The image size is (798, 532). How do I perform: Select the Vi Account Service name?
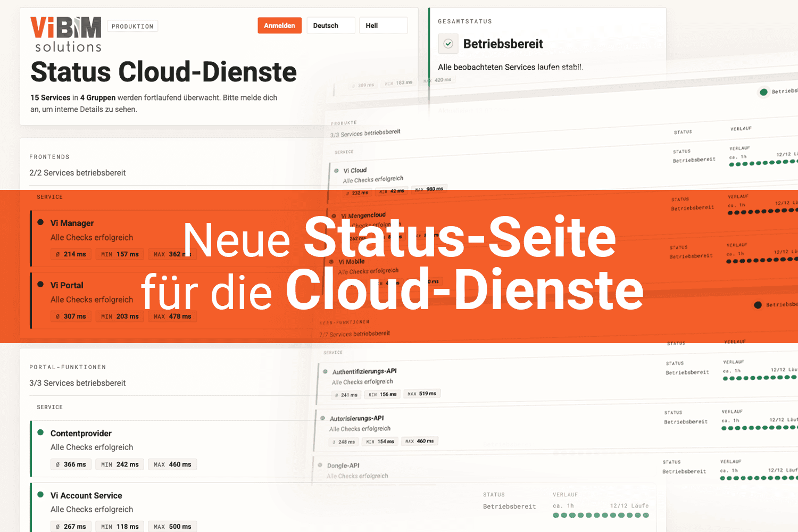tap(86, 495)
